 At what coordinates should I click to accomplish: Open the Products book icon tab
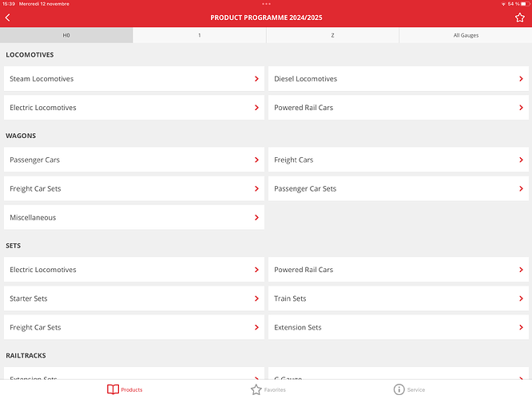(x=113, y=389)
